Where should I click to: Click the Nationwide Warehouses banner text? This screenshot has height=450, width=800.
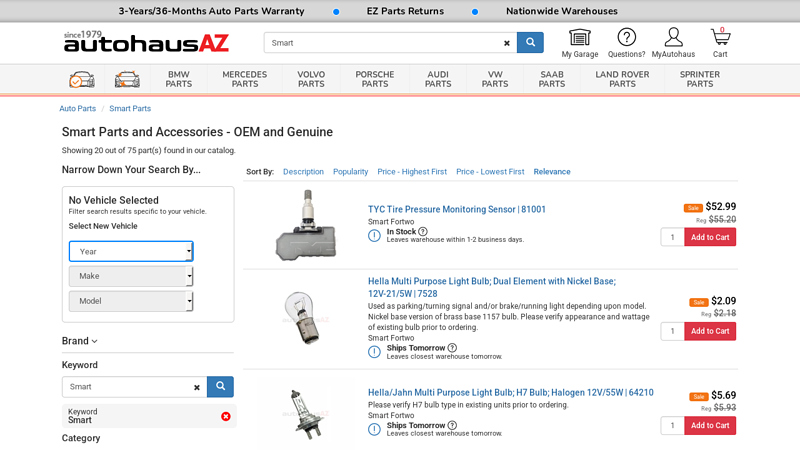coord(562,11)
